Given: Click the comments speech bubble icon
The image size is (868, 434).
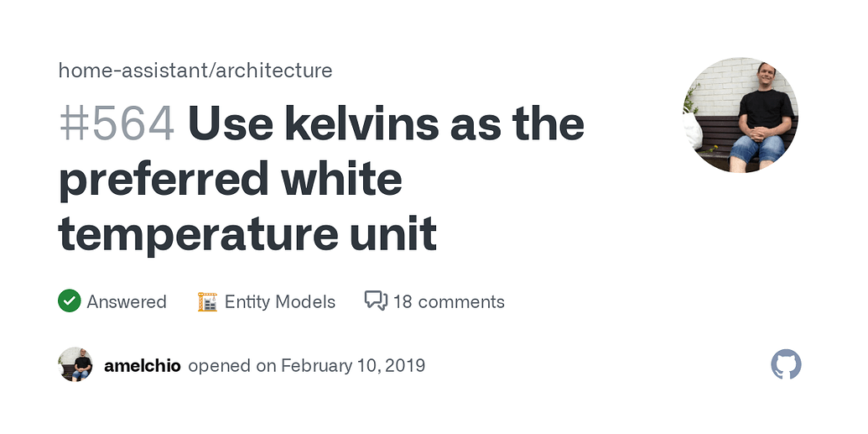Looking at the screenshot, I should pyautogui.click(x=376, y=301).
